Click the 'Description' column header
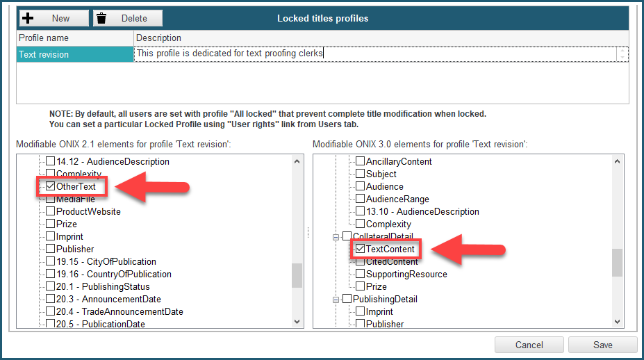Viewport: 644px width, 360px height. click(381, 38)
